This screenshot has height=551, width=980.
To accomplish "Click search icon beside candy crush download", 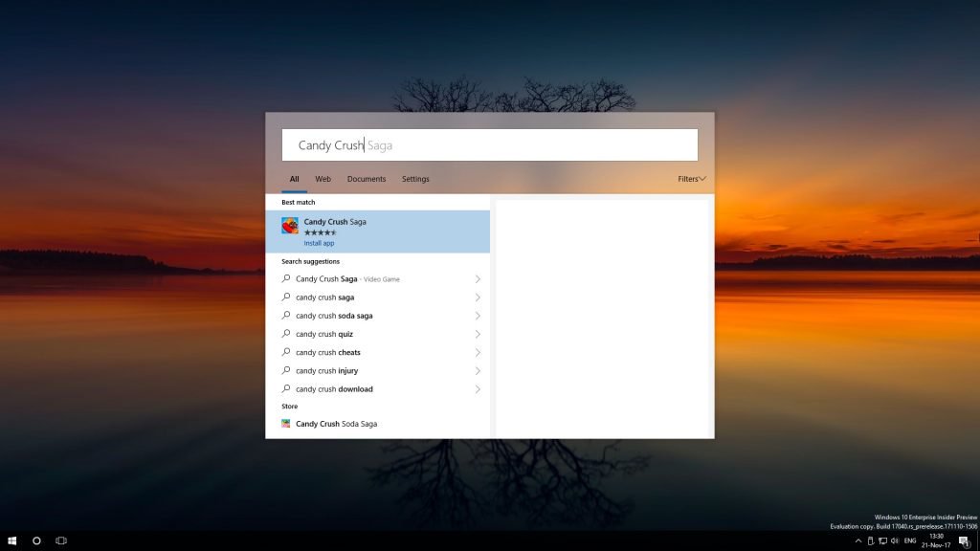I will click(285, 388).
